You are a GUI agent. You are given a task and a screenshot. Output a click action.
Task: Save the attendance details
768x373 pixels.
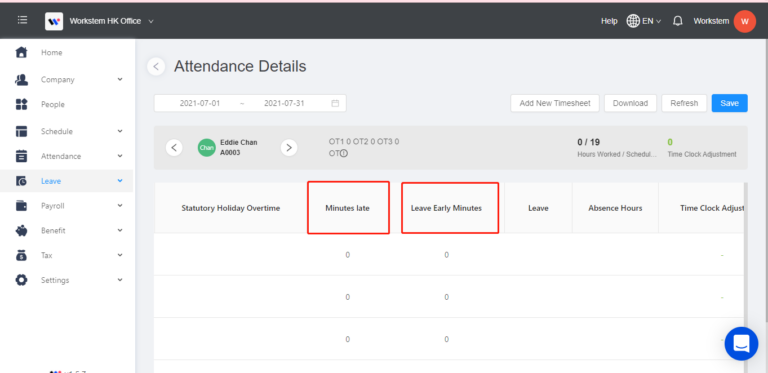pos(729,103)
